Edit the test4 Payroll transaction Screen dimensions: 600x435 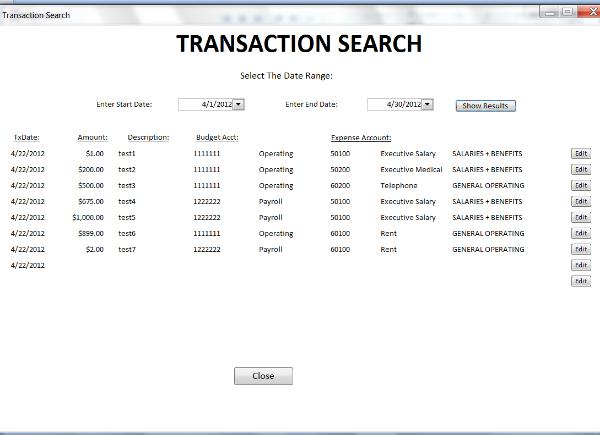580,201
